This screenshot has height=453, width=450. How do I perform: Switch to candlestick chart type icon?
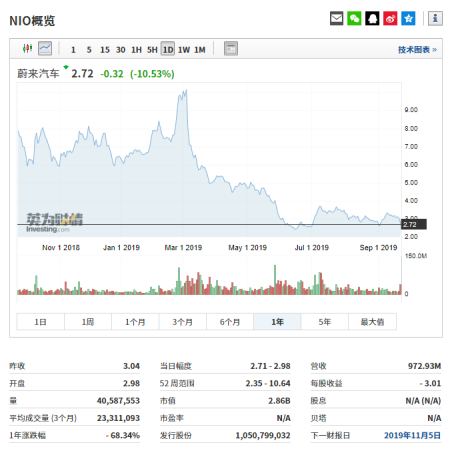point(27,49)
